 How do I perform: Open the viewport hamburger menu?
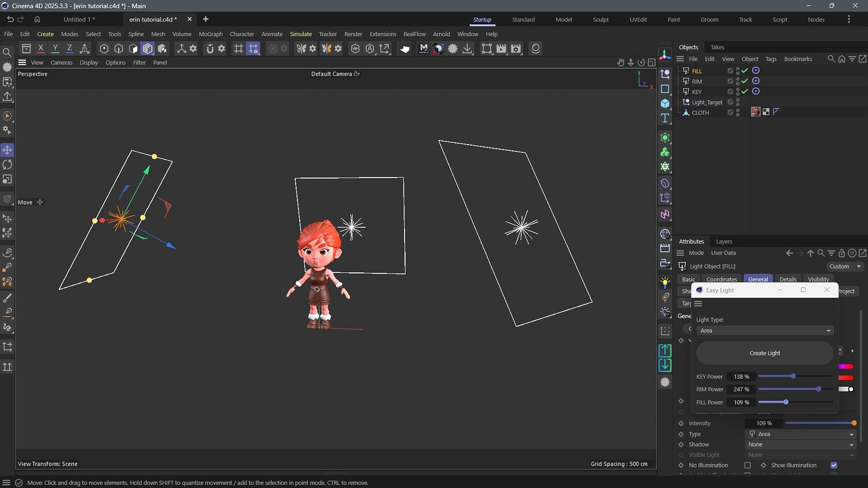click(x=22, y=62)
